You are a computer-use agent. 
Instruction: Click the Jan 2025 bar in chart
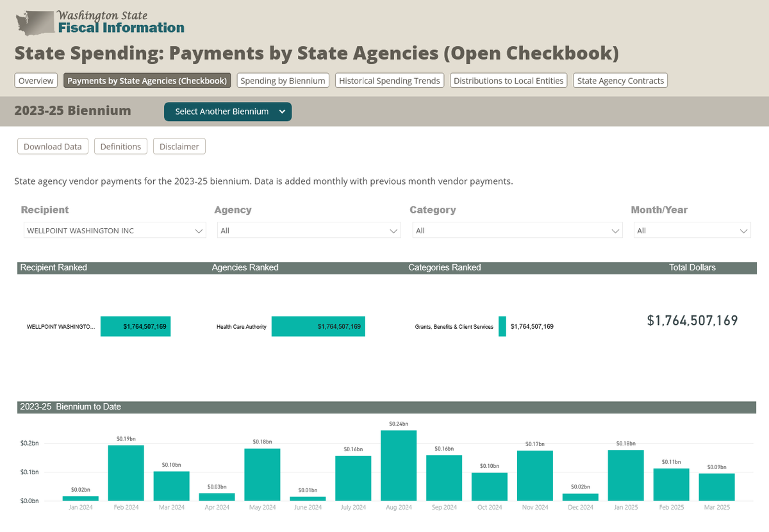(626, 475)
